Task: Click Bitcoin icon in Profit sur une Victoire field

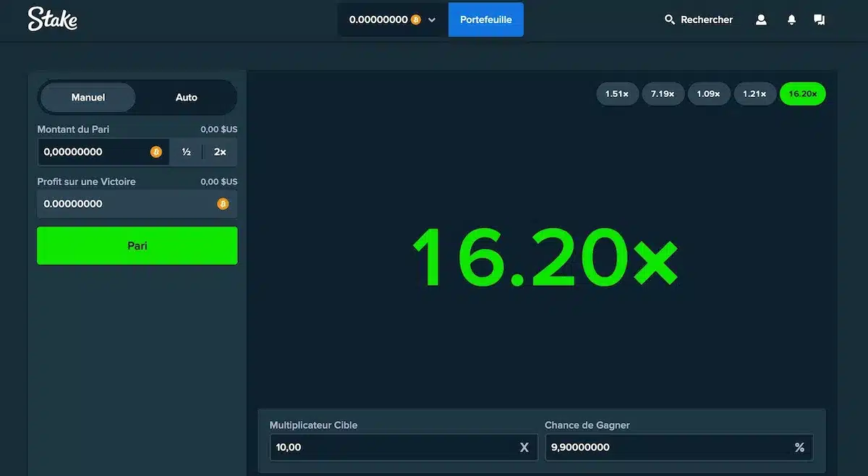Action: pyautogui.click(x=223, y=204)
